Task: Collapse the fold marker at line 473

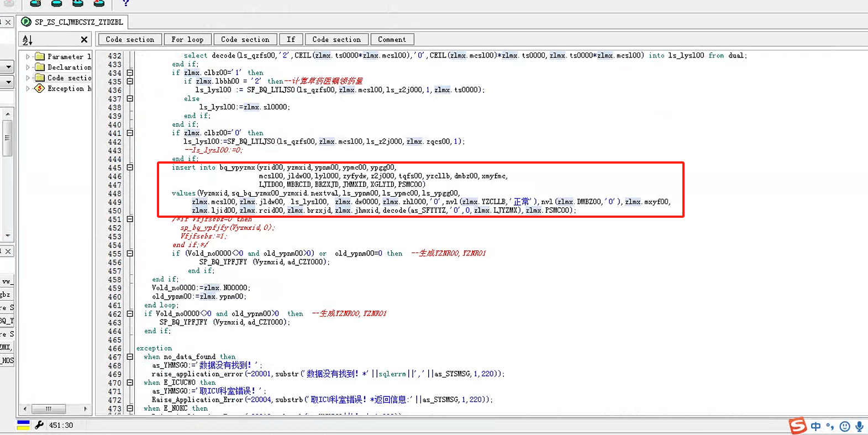Action: [130, 408]
